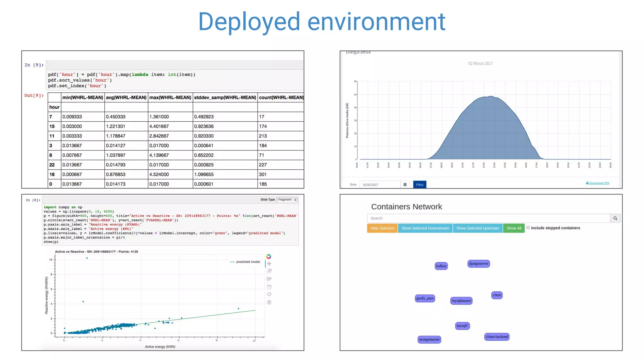Image resolution: width=644 pixels, height=362 pixels.
Task: Click the search magnifier button
Action: pyautogui.click(x=615, y=218)
